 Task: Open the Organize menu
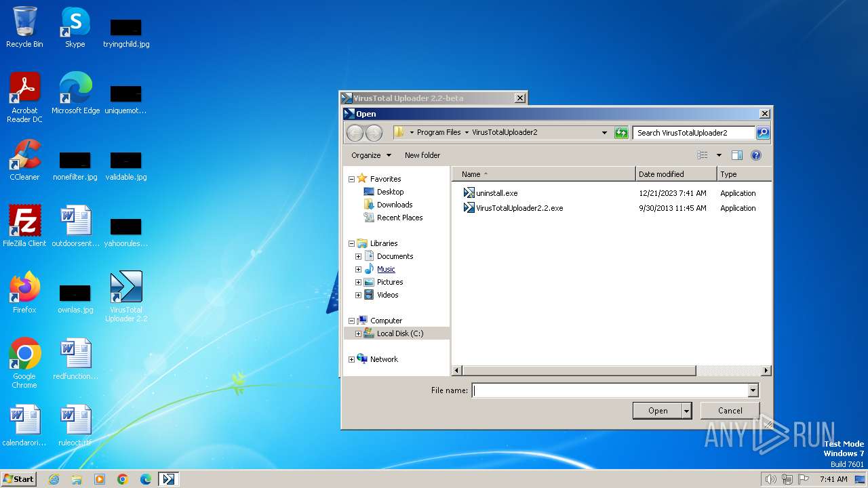pyautogui.click(x=371, y=155)
